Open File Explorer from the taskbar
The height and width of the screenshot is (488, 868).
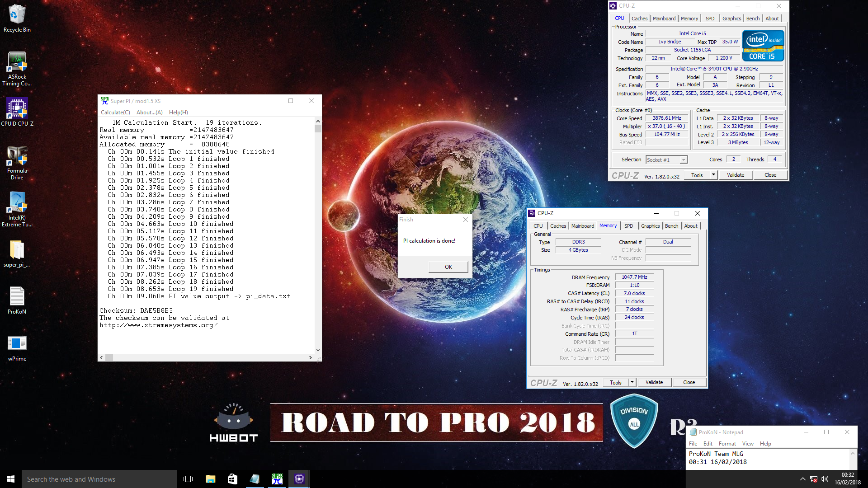pos(210,479)
